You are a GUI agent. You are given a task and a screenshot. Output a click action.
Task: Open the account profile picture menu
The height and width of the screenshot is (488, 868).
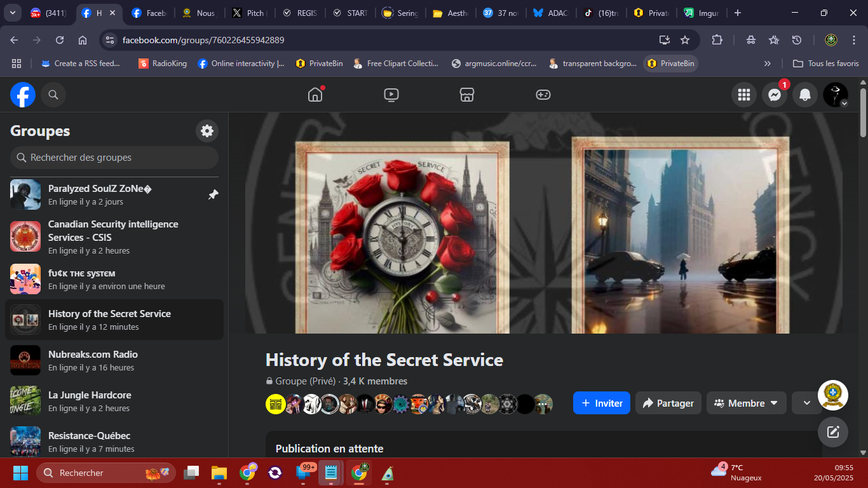pyautogui.click(x=836, y=95)
